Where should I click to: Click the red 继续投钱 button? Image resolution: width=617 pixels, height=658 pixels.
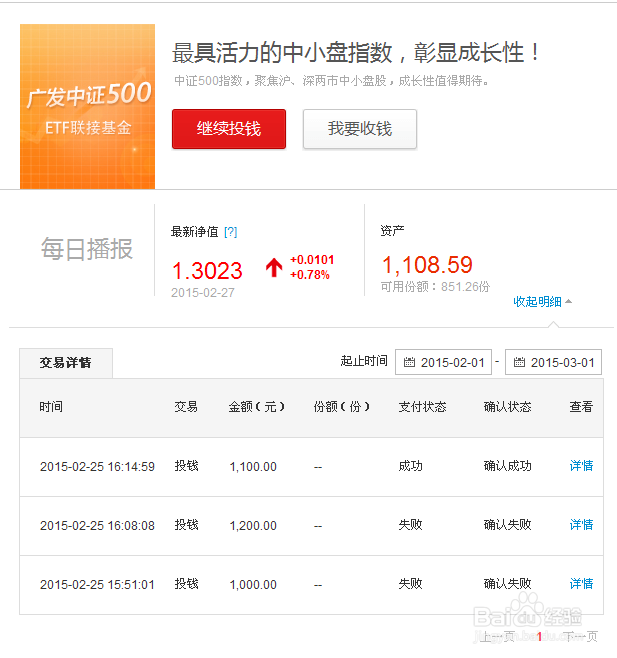tap(229, 129)
